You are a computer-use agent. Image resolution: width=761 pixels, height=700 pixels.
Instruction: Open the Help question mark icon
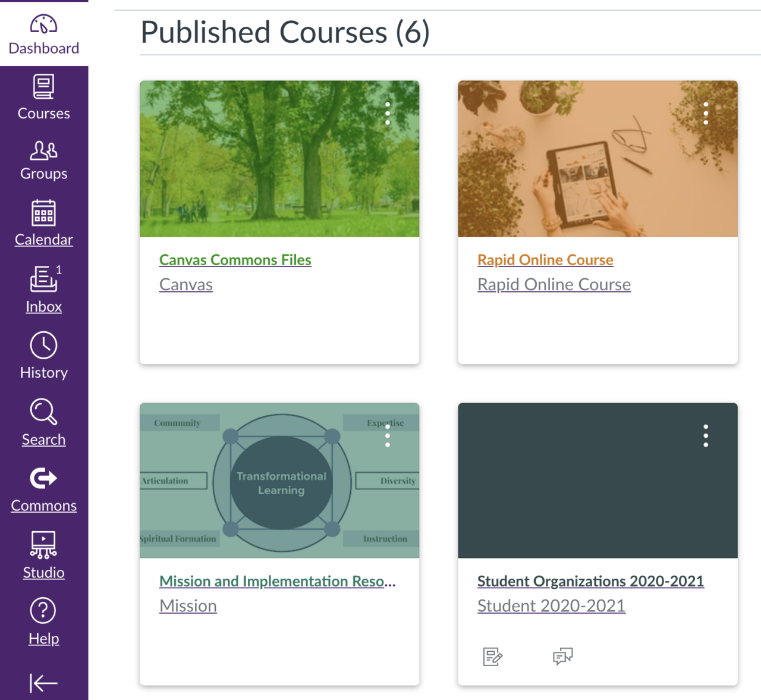[x=43, y=611]
